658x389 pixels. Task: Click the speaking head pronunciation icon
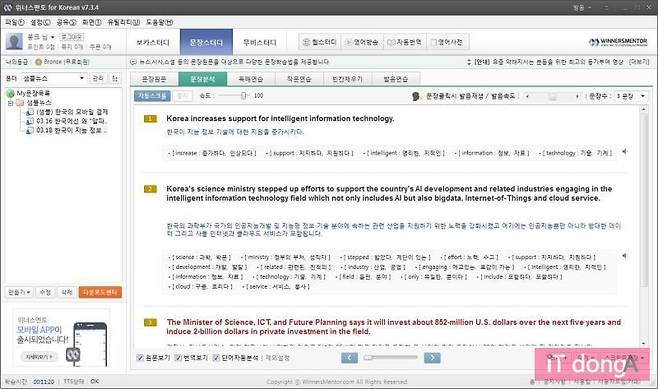tap(415, 96)
